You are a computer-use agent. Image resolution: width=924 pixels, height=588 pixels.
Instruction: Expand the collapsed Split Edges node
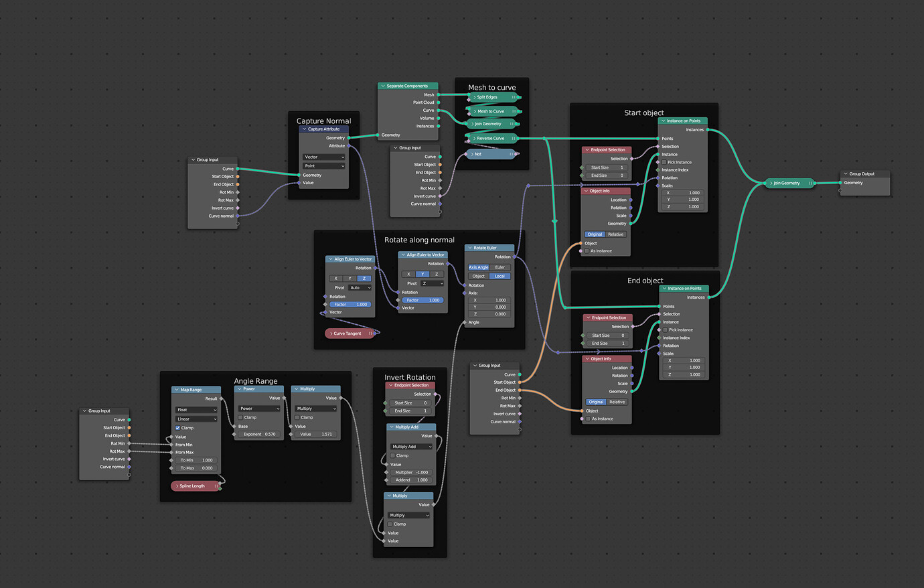pos(474,97)
